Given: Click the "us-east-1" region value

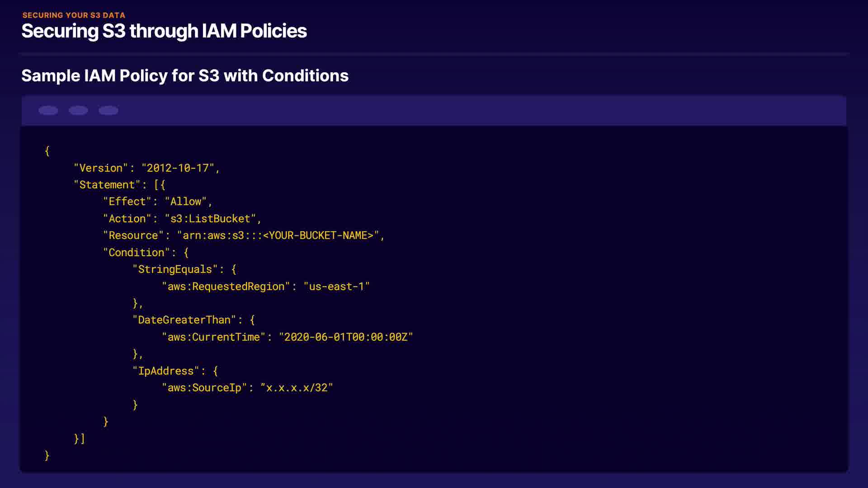Looking at the screenshot, I should (336, 286).
